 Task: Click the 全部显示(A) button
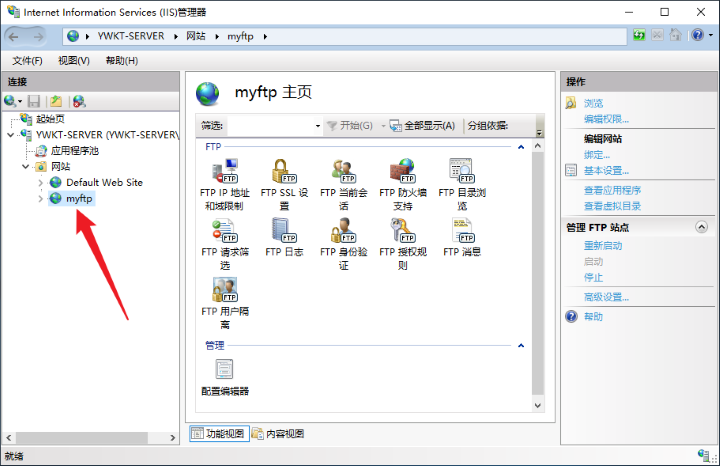(x=422, y=126)
